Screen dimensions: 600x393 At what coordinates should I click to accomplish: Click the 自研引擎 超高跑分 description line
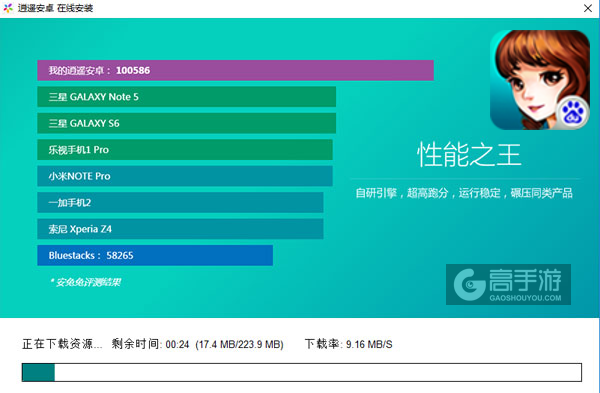point(464,193)
